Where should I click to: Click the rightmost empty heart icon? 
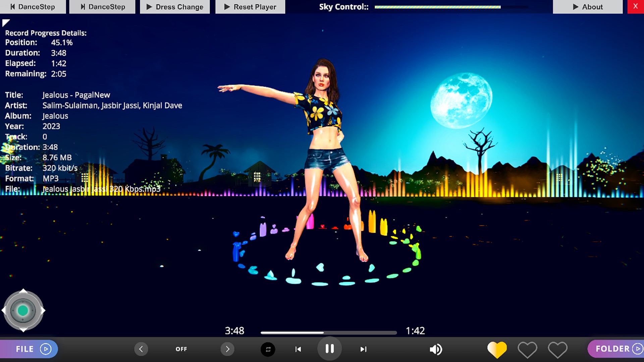(x=557, y=349)
